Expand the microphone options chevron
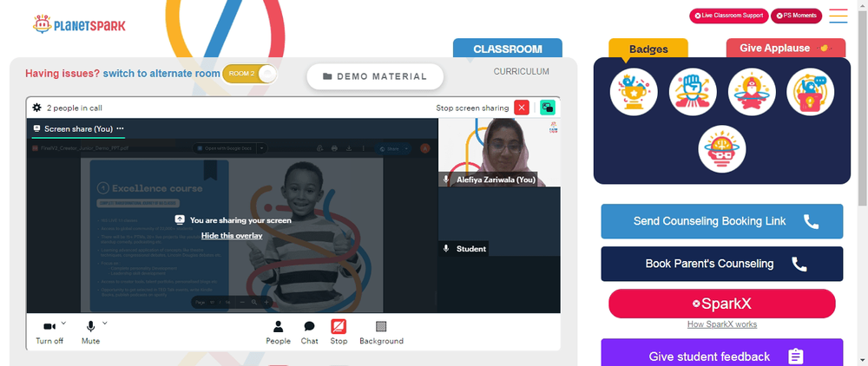 (105, 323)
